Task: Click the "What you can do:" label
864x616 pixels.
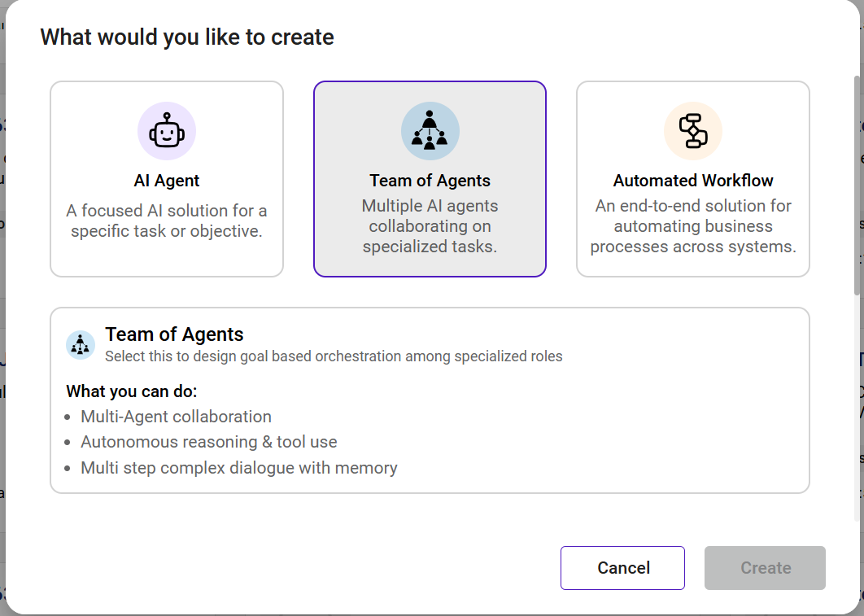Action: tap(132, 391)
